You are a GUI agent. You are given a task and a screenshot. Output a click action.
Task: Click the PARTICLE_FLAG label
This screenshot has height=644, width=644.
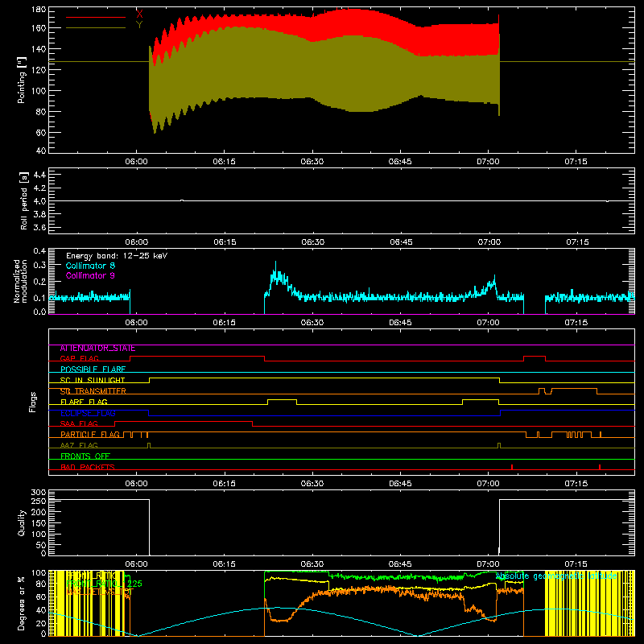point(90,435)
